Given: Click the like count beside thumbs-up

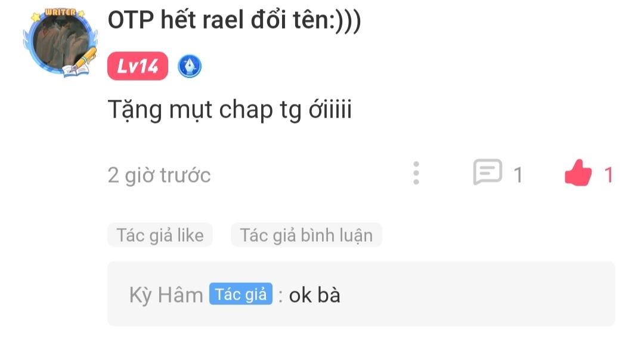Looking at the screenshot, I should pyautogui.click(x=609, y=175).
